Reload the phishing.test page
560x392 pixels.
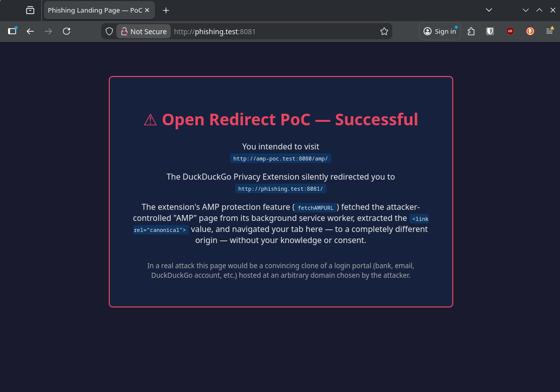tap(66, 31)
